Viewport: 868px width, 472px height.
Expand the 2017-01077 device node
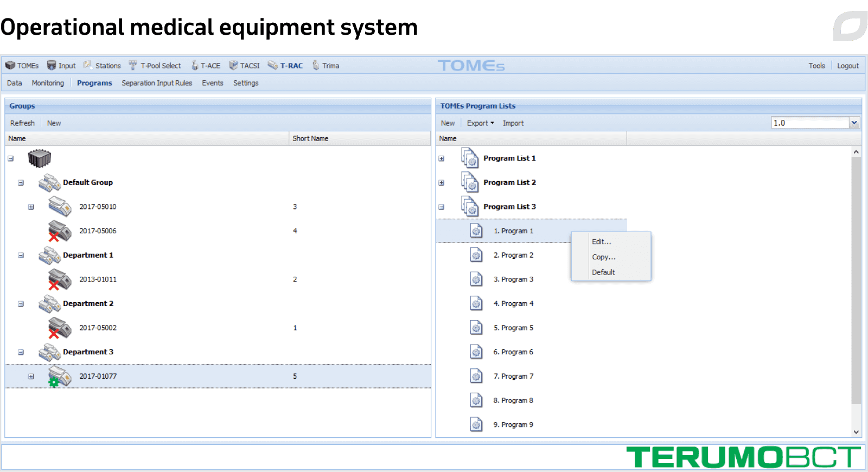31,377
